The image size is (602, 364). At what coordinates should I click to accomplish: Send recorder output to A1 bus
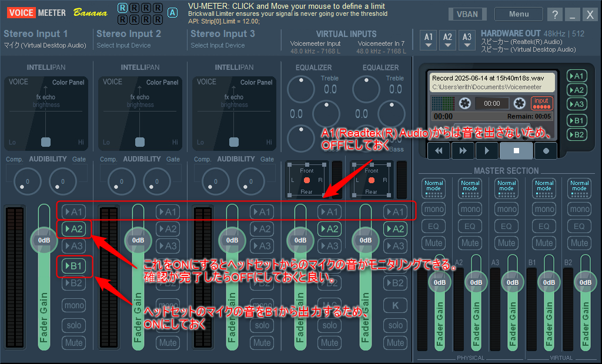[577, 76]
